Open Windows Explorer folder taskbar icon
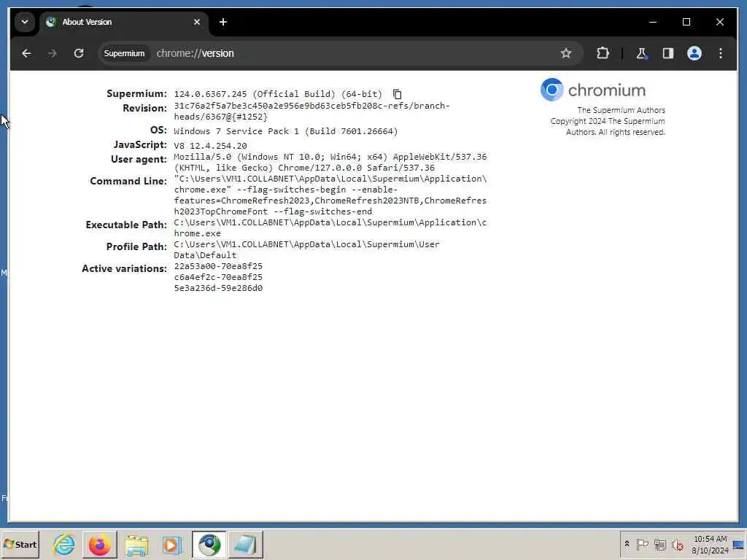This screenshot has width=747, height=560. pyautogui.click(x=136, y=544)
